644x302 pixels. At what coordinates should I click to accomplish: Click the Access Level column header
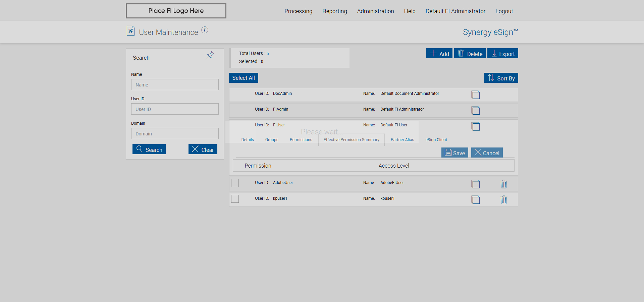point(394,166)
